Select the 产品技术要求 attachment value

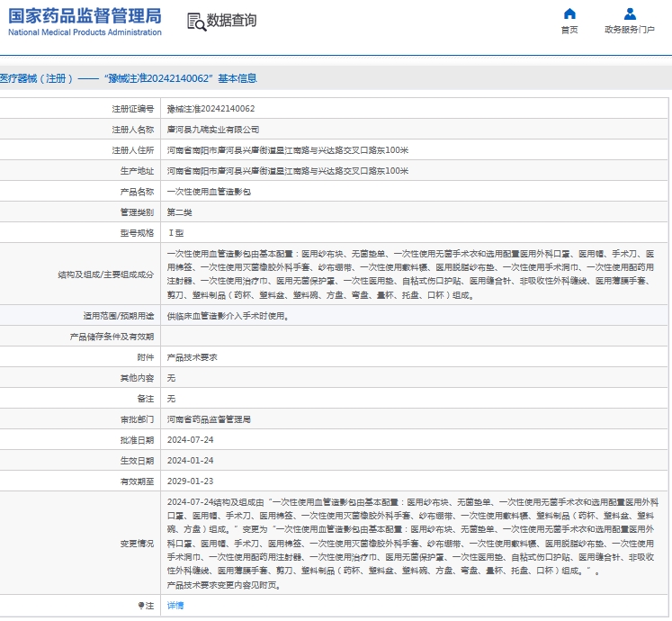point(192,357)
